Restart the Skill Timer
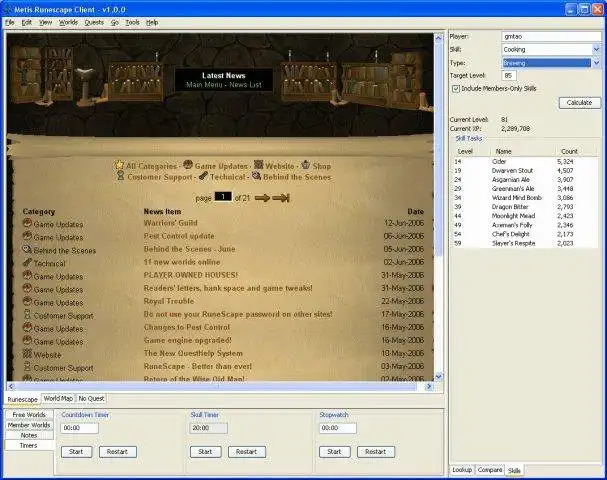 tap(247, 452)
